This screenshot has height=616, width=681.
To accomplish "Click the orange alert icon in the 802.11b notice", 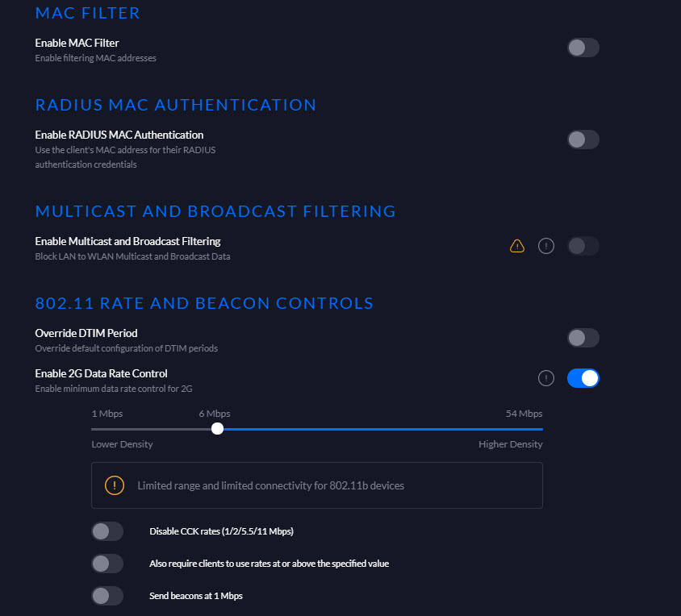I will [x=115, y=485].
